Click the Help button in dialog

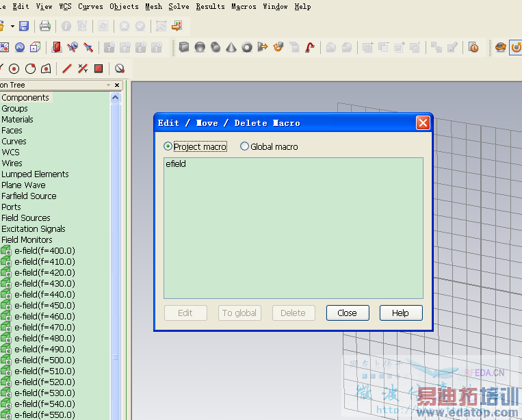coord(401,313)
